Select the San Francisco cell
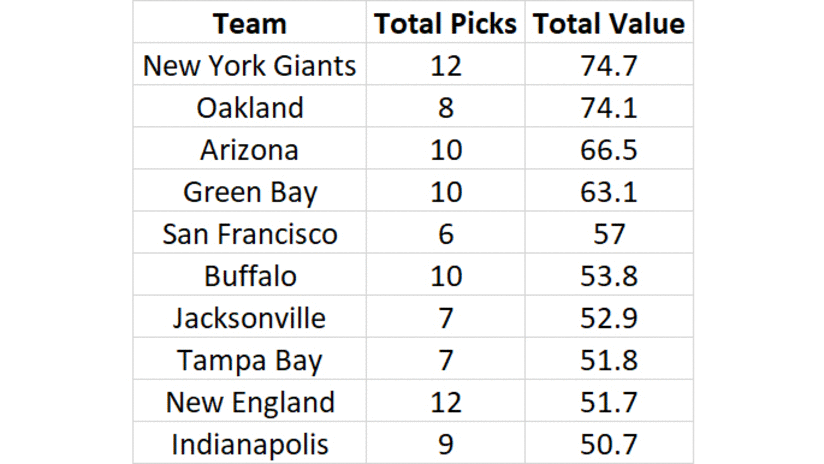 [x=249, y=234]
